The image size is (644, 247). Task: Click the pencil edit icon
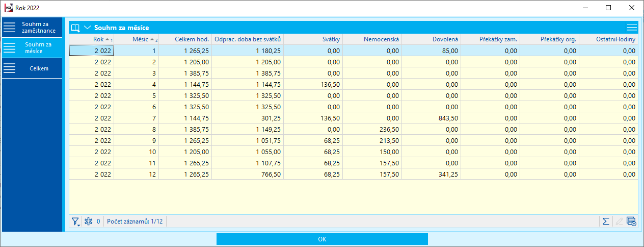(x=619, y=221)
